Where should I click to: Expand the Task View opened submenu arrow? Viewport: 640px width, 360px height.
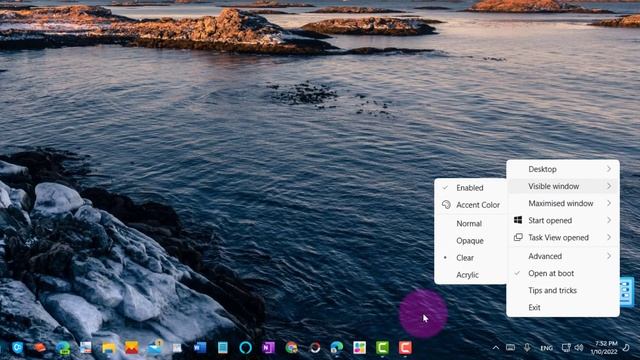609,238
